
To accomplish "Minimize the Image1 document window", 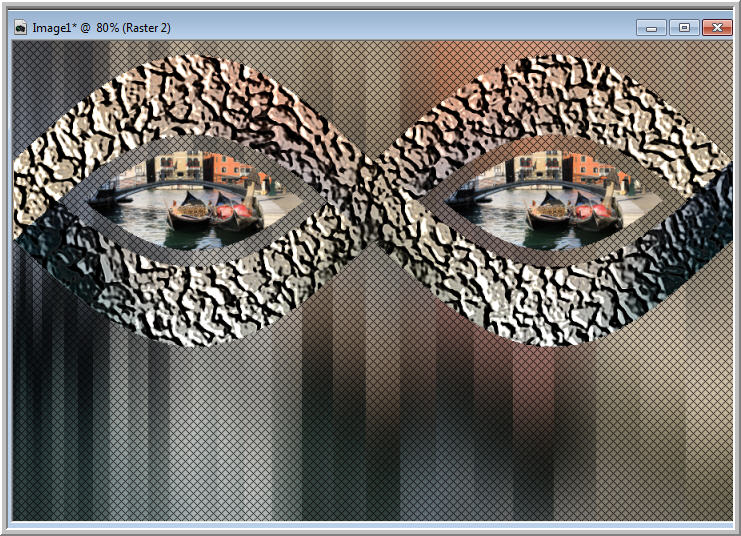I will (651, 27).
